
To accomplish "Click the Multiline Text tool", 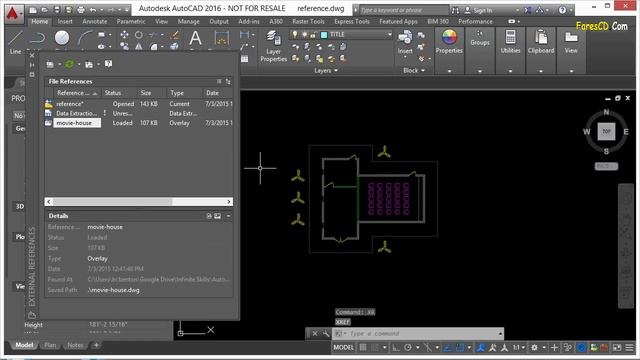I will tap(196, 38).
